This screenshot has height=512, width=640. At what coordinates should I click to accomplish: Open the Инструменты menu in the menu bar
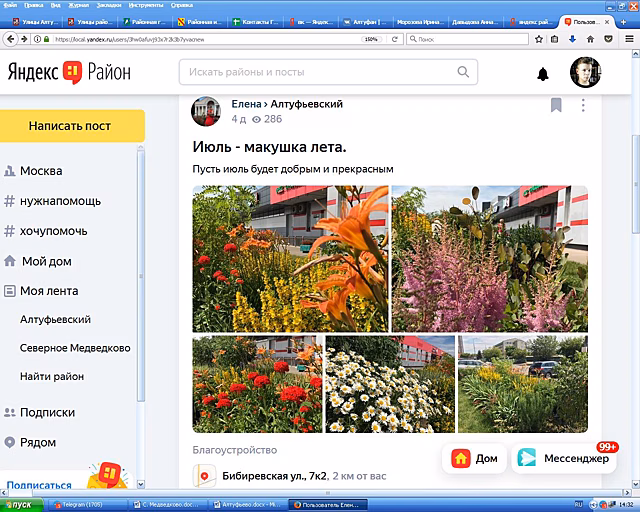point(146,5)
